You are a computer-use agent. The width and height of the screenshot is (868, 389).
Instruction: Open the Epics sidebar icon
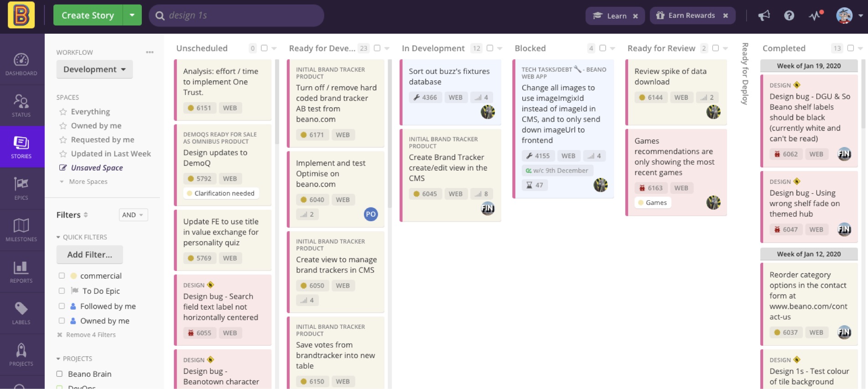click(x=21, y=188)
